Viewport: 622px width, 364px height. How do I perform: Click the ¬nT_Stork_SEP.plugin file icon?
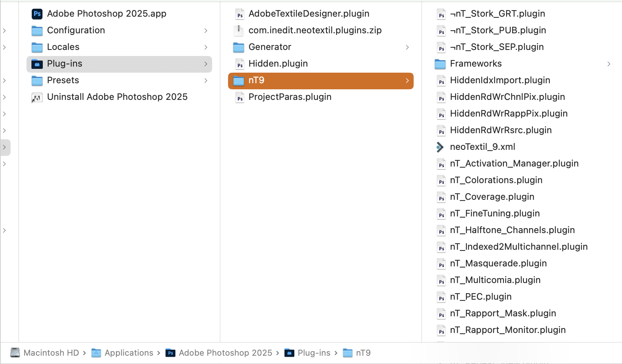(441, 47)
